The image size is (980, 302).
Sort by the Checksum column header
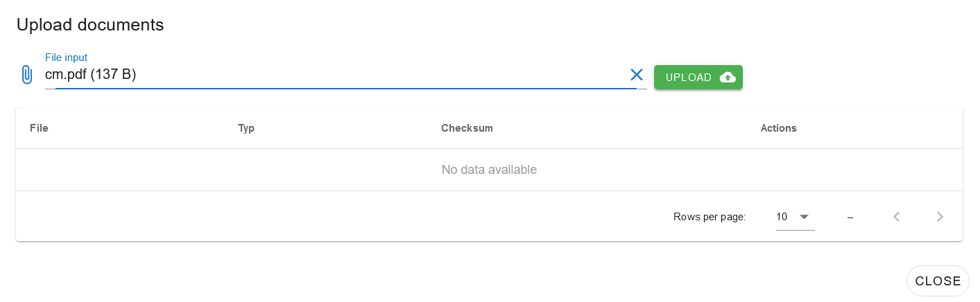467,128
